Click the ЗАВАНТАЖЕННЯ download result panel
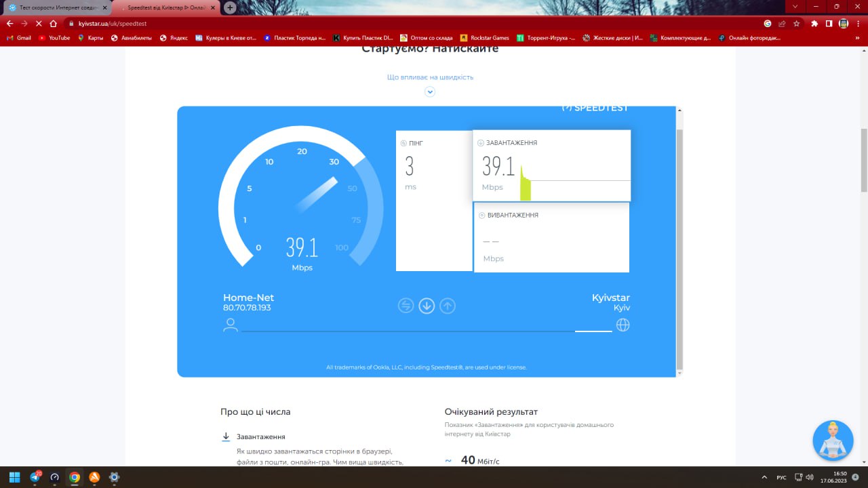This screenshot has height=488, width=868. [x=552, y=166]
